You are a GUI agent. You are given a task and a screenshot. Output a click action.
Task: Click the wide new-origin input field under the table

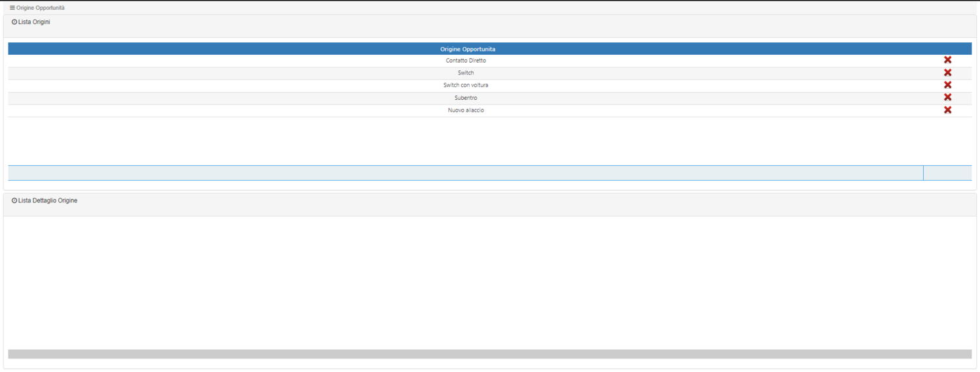click(x=466, y=173)
